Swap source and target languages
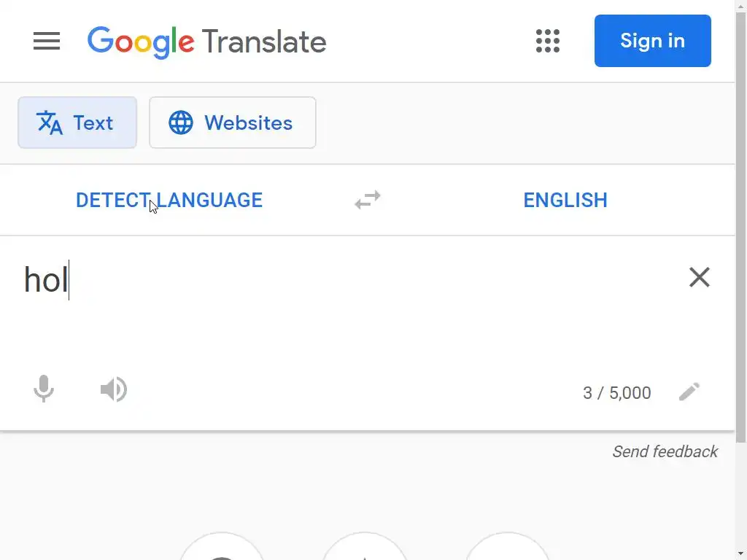Screen dimensions: 747x560 pyautogui.click(x=368, y=200)
